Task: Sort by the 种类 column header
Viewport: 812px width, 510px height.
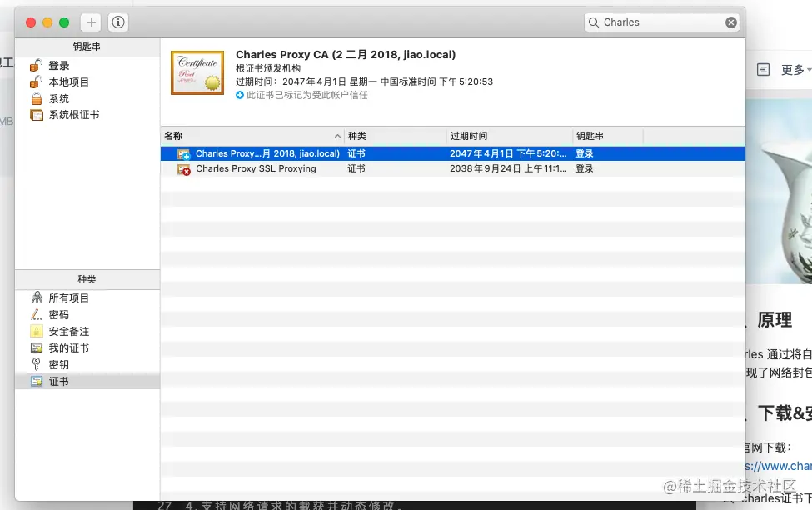Action: coord(395,136)
